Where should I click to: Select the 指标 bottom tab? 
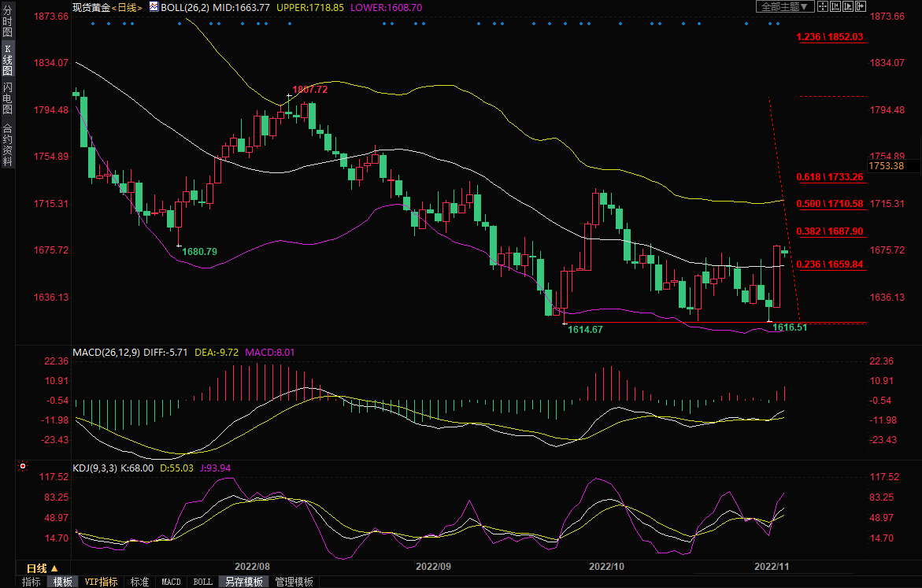click(31, 582)
